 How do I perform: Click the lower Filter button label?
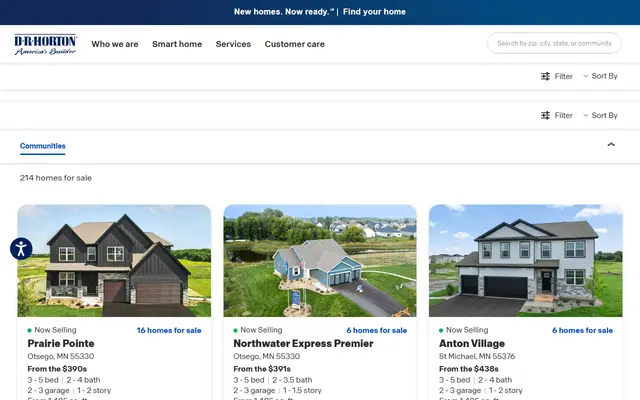click(563, 116)
